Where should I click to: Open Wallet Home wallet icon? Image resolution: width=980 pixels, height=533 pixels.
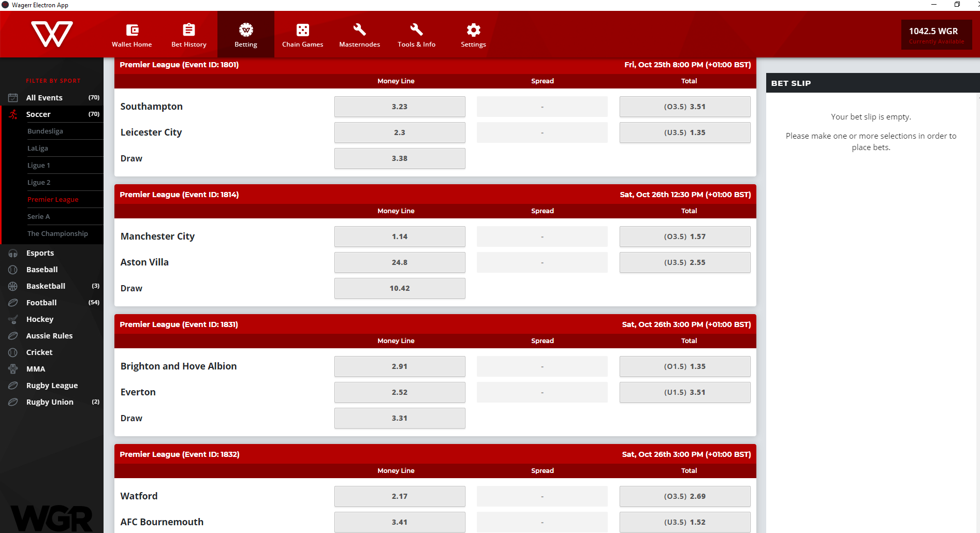[132, 30]
